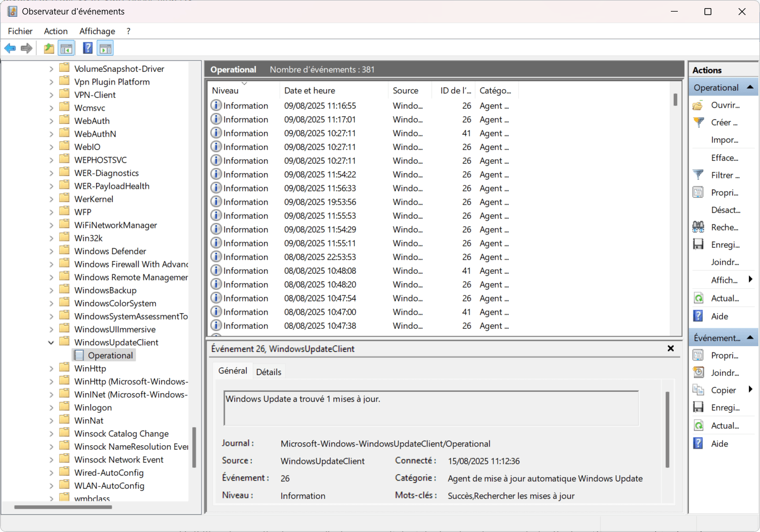Image resolution: width=760 pixels, height=532 pixels.
Task: Click the Forward arrow toolbar icon
Action: [x=26, y=48]
